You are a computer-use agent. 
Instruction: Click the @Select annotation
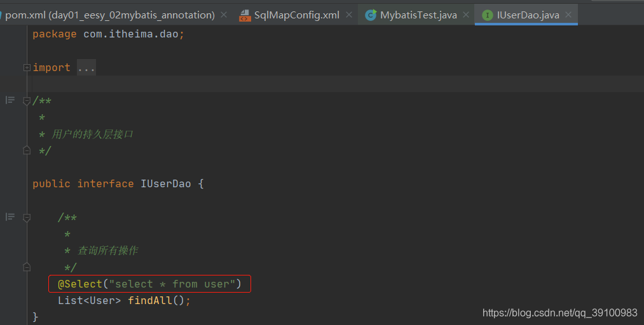click(80, 284)
